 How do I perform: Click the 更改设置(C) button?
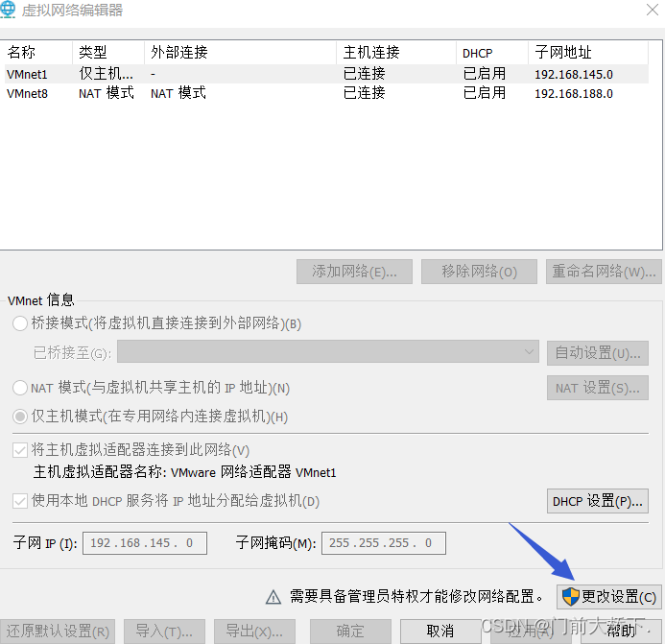[x=609, y=597]
